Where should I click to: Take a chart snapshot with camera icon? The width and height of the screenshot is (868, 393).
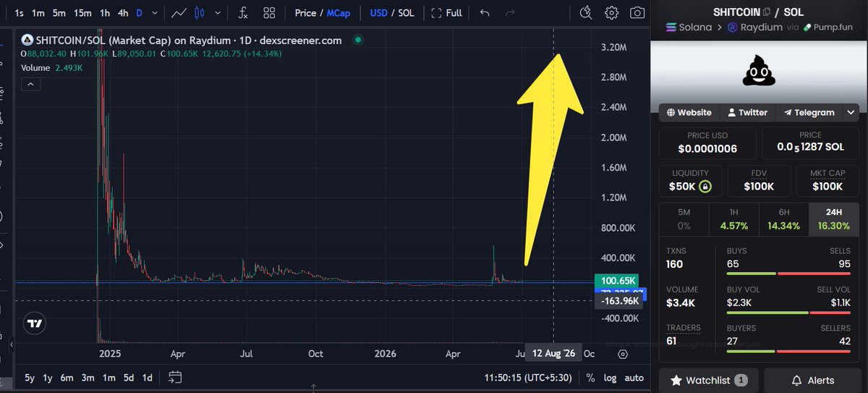[637, 13]
